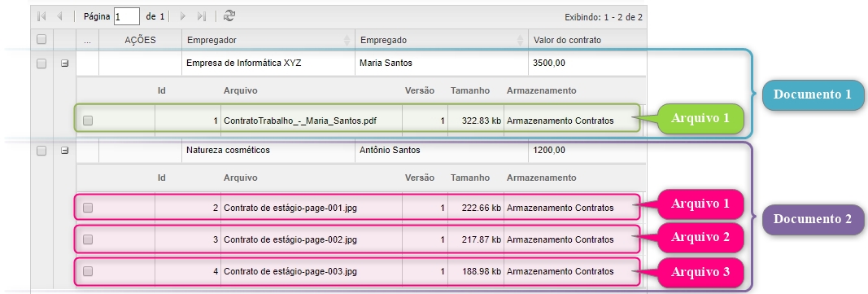Click Natureza cosméticos cell
Viewport: 868px width, 294px height.
tap(268, 150)
